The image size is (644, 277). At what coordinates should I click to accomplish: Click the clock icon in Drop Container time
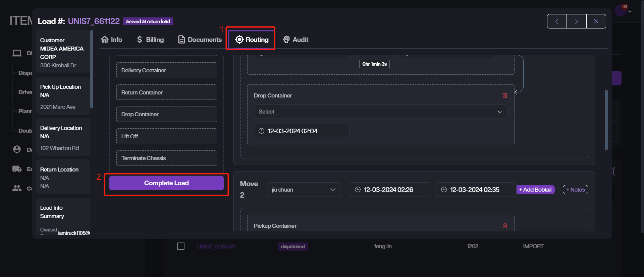(262, 131)
